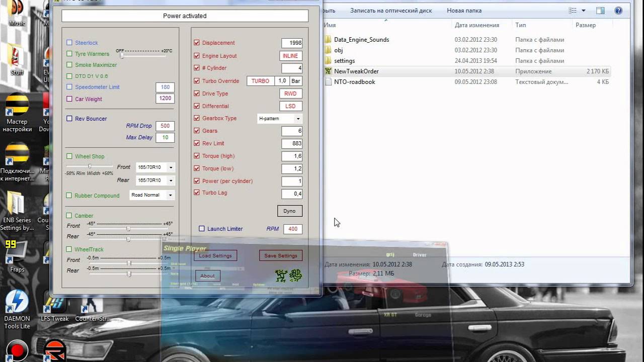644x362 pixels.
Task: Click the Car Weight field 1200
Action: click(x=165, y=99)
